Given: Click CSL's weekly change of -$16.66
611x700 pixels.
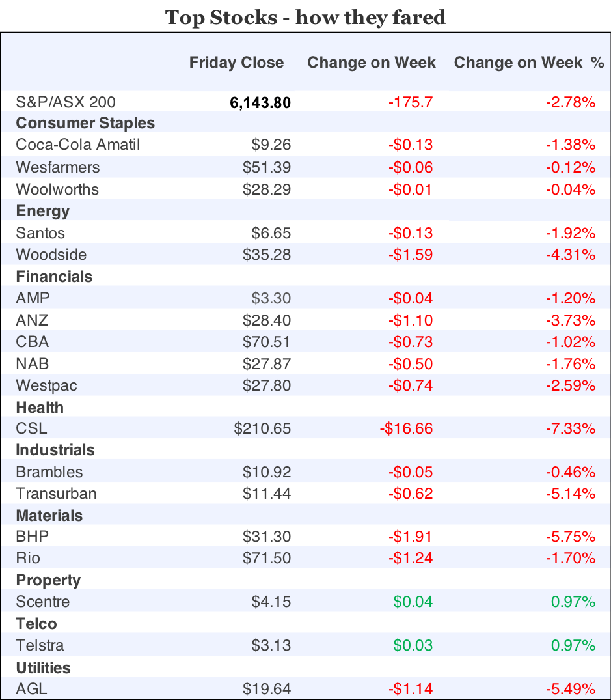Looking at the screenshot, I should pos(406,428).
